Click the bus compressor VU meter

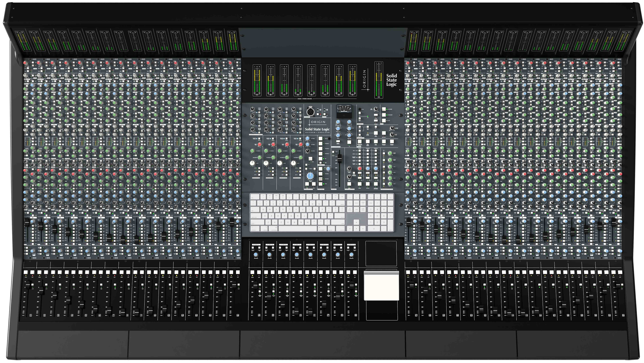344,109
